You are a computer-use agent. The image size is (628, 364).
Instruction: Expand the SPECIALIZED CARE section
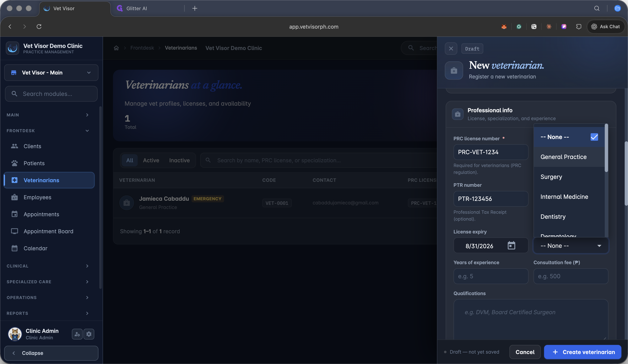pos(48,282)
